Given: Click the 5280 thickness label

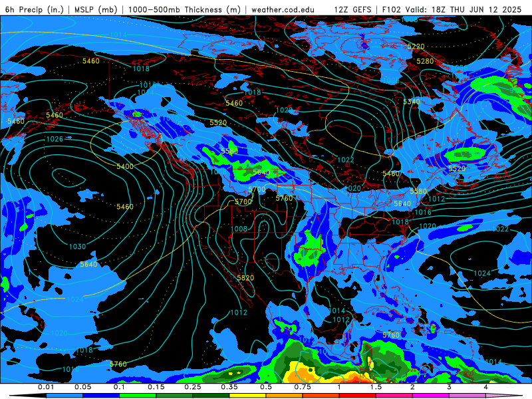Looking at the screenshot, I should click(x=425, y=61).
